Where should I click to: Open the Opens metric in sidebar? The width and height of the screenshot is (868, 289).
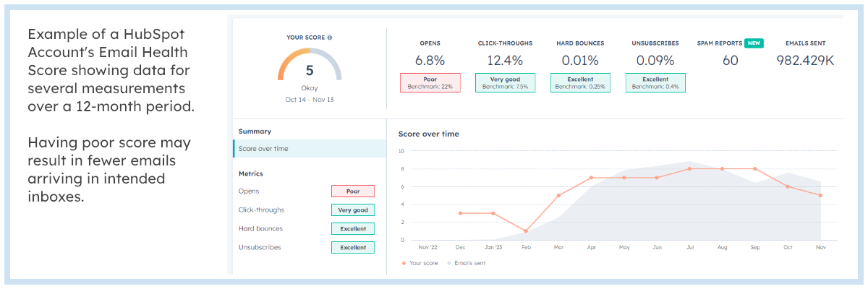(x=249, y=191)
